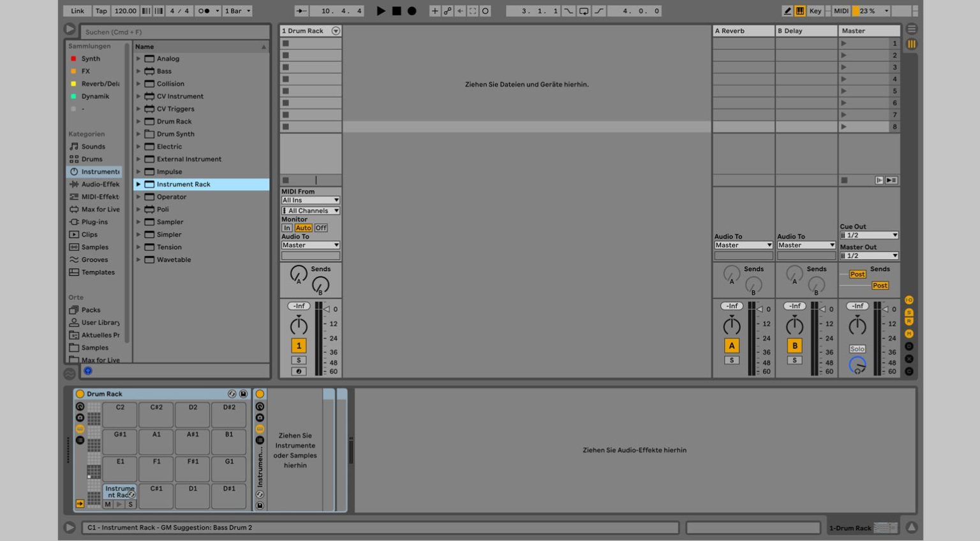Toggle Post on the A Reverb sends
This screenshot has height=541, width=980.
(x=857, y=274)
